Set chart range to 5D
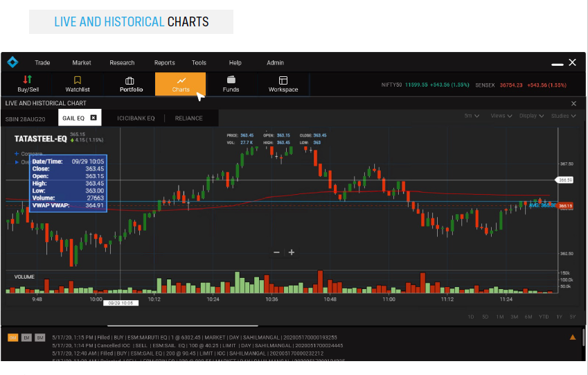588x375 pixels. pyautogui.click(x=485, y=317)
